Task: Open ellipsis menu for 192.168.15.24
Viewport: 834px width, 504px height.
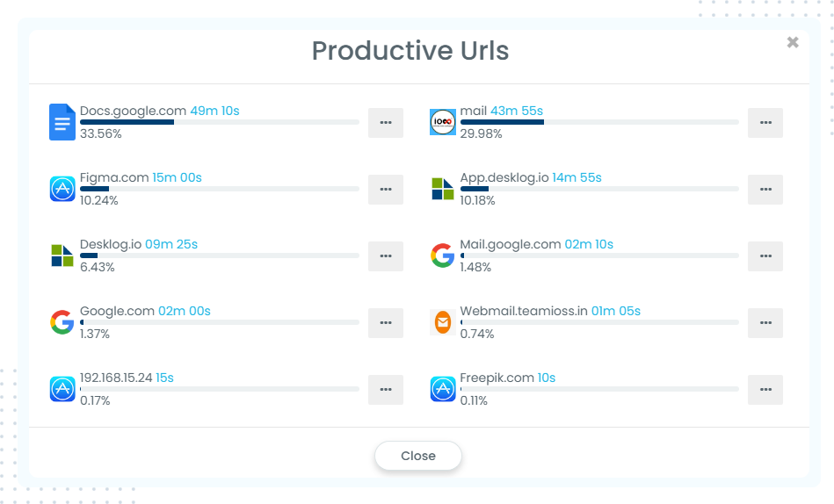Action: coord(385,390)
